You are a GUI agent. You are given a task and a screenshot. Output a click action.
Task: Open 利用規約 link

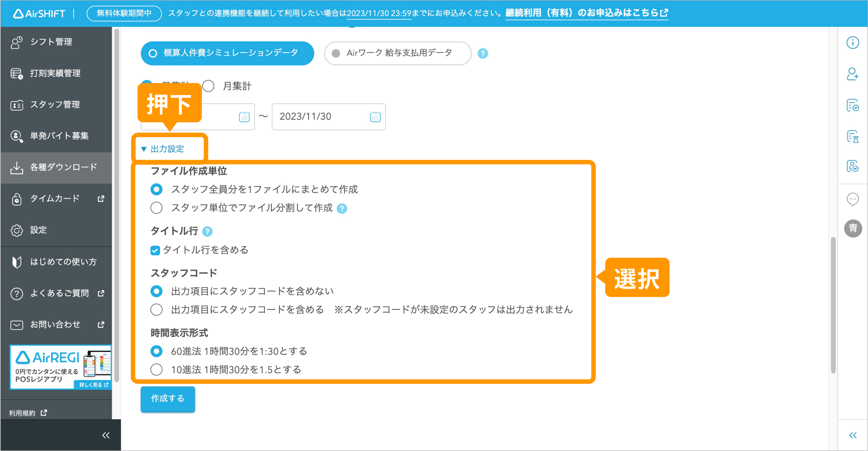pyautogui.click(x=28, y=413)
